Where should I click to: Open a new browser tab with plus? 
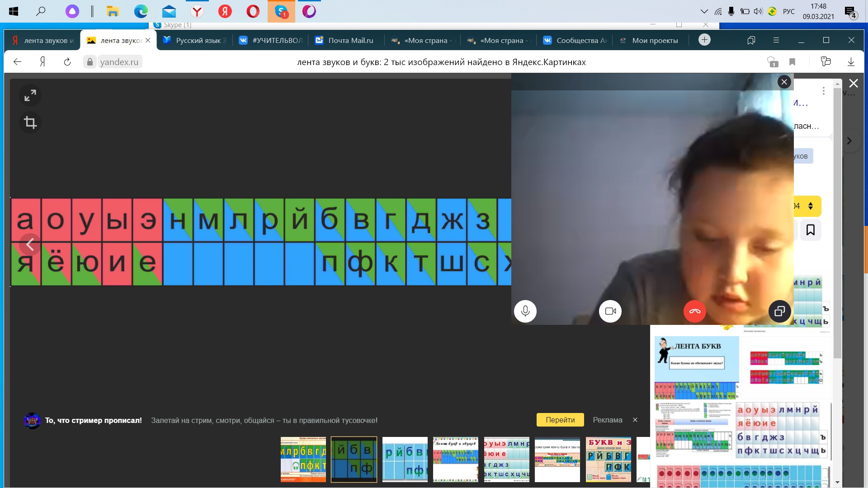coord(704,40)
